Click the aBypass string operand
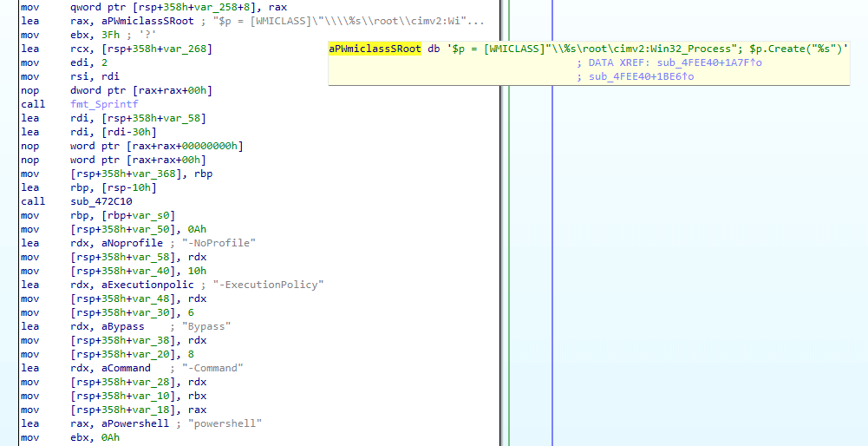 [x=123, y=326]
